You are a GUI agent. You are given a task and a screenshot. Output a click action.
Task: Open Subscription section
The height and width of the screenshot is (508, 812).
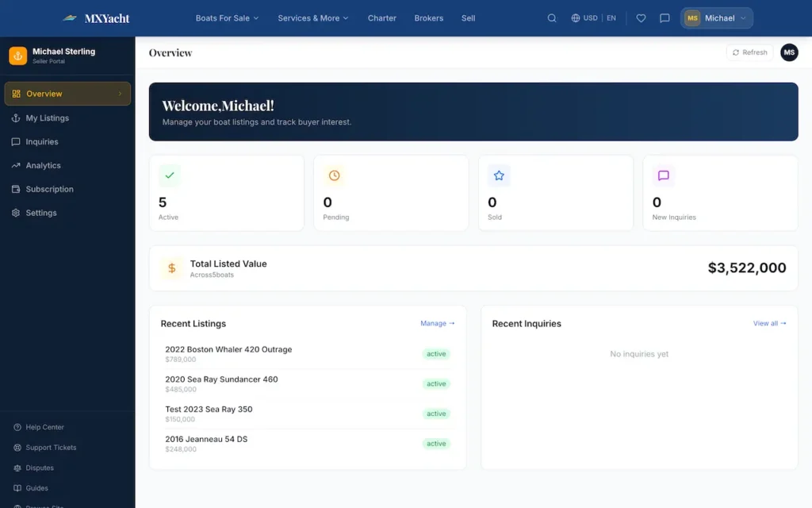coord(67,189)
